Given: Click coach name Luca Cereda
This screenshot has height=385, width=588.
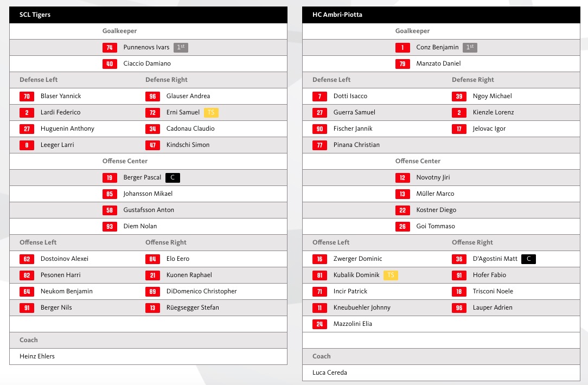Looking at the screenshot, I should [x=329, y=373].
